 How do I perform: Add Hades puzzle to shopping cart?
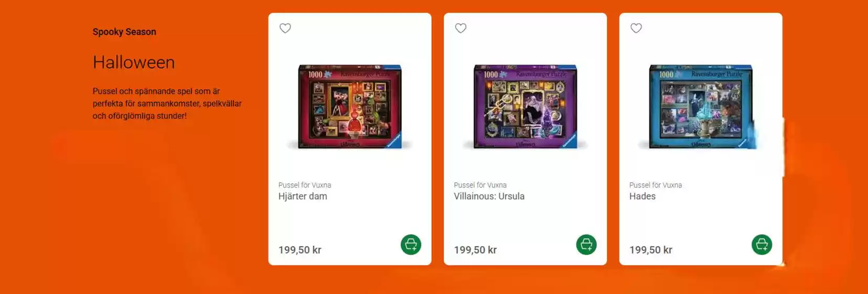coord(762,245)
